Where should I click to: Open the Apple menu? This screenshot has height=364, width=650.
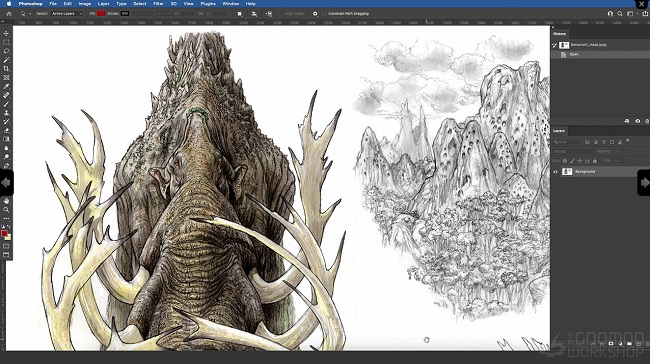(x=9, y=4)
